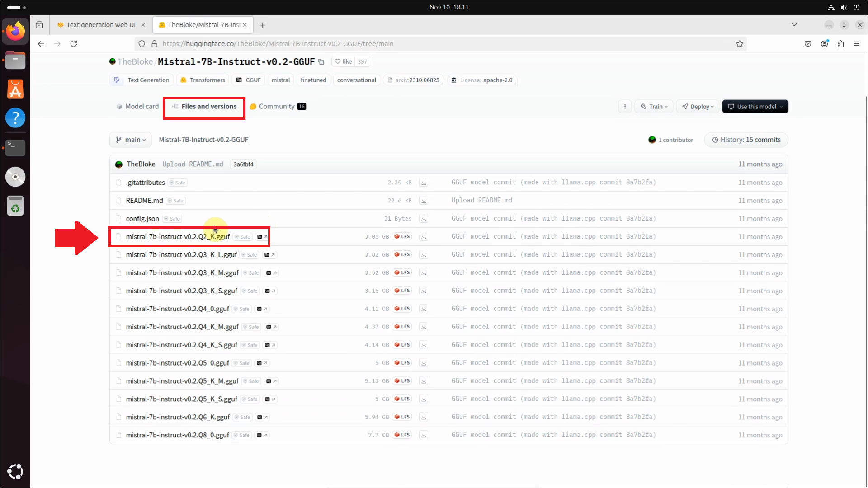The image size is (868, 488).
Task: Open the Train dropdown
Action: pos(654,107)
